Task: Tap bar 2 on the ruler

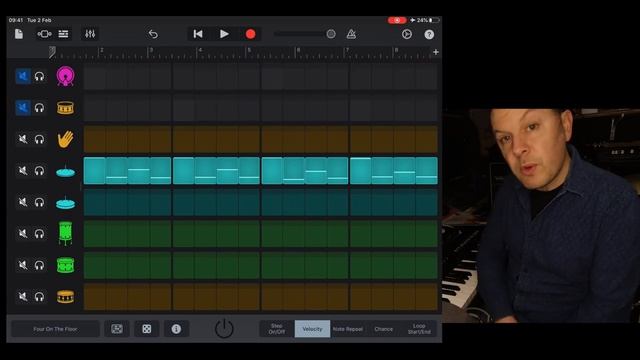Action: coord(102,50)
